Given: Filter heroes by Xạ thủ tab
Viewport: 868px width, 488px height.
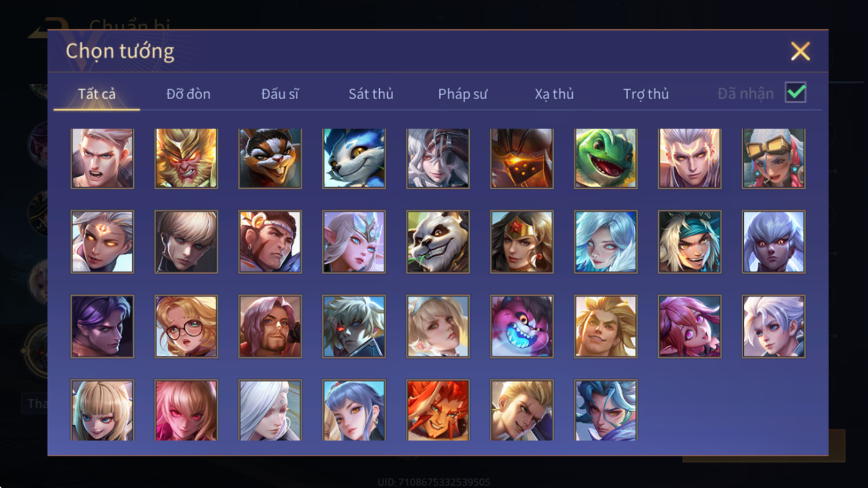Looking at the screenshot, I should 554,94.
